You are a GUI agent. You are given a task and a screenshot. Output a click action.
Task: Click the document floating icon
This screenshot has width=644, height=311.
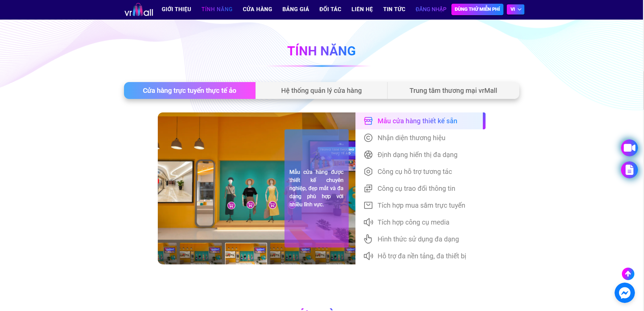point(629,170)
